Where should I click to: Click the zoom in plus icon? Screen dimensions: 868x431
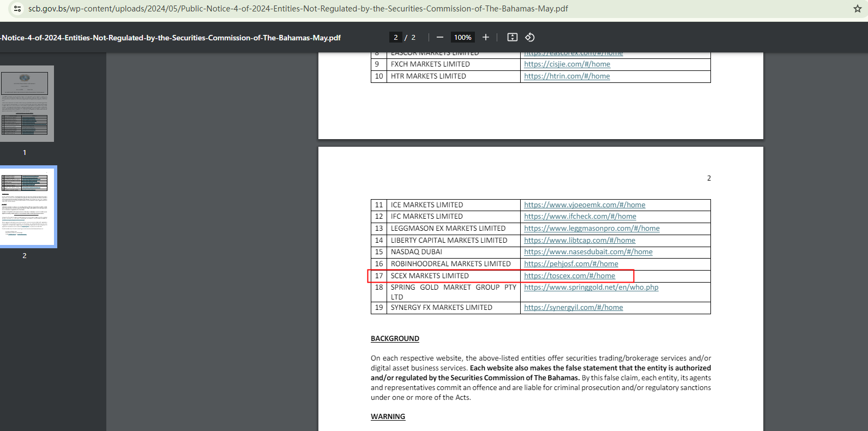486,37
